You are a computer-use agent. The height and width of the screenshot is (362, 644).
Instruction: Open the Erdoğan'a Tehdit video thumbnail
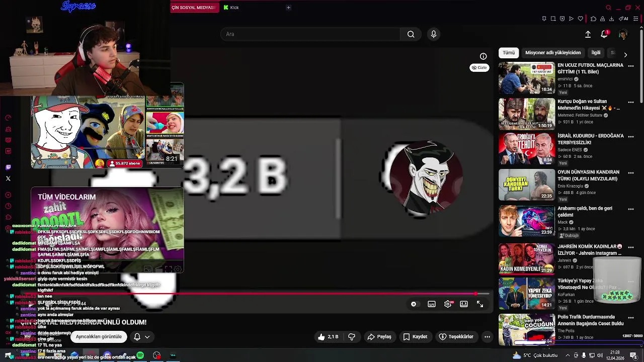pos(526,149)
